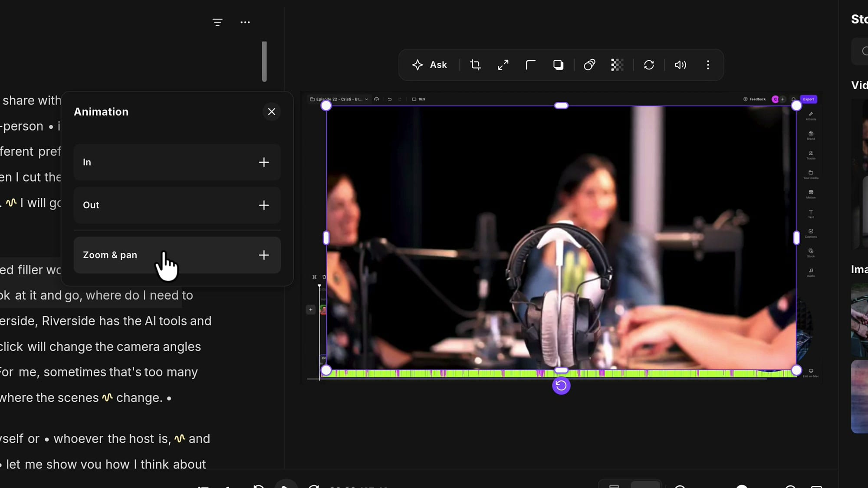This screenshot has height=488, width=868.
Task: Click transcript line "click will change the camera angles"
Action: click(x=100, y=347)
